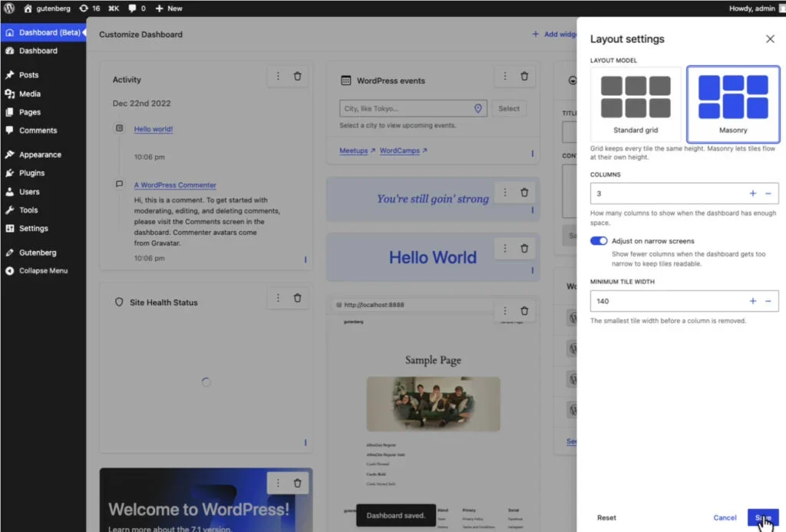Select the Masonry layout model
Screen dimensions: 786x532
coord(733,104)
